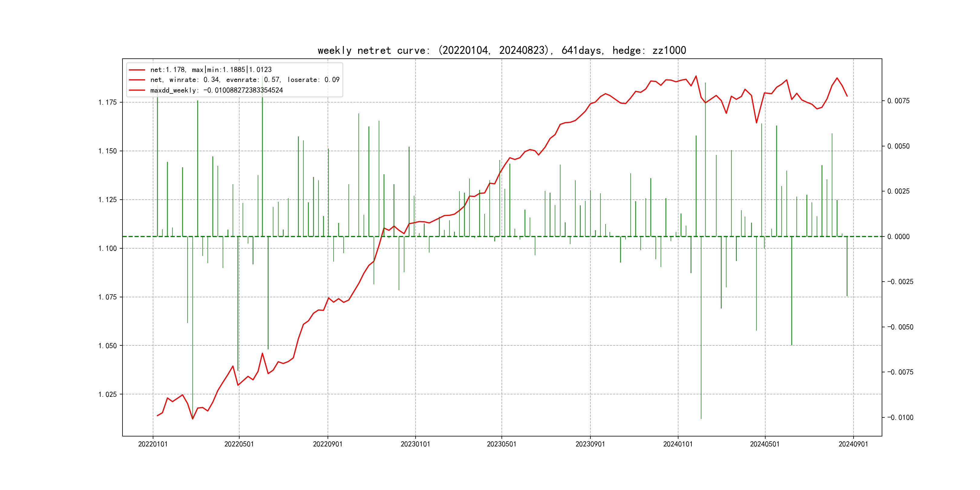Click the 20240101 x-axis date label
The width and height of the screenshot is (980, 490).
tap(678, 444)
